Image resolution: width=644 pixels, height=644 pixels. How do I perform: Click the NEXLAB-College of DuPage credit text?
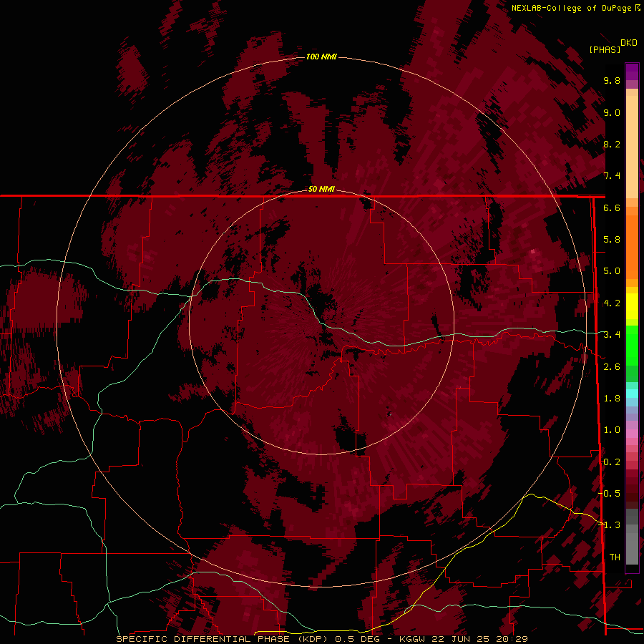click(x=571, y=8)
